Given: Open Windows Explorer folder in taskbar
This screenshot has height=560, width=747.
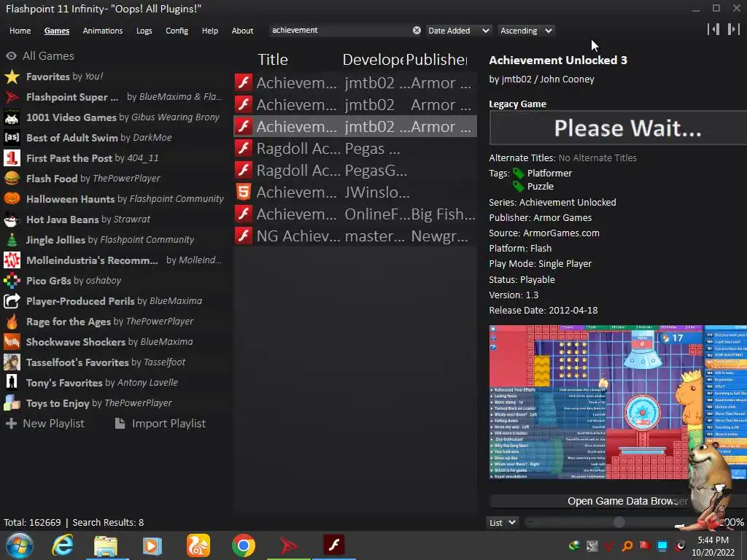Looking at the screenshot, I should tap(106, 545).
